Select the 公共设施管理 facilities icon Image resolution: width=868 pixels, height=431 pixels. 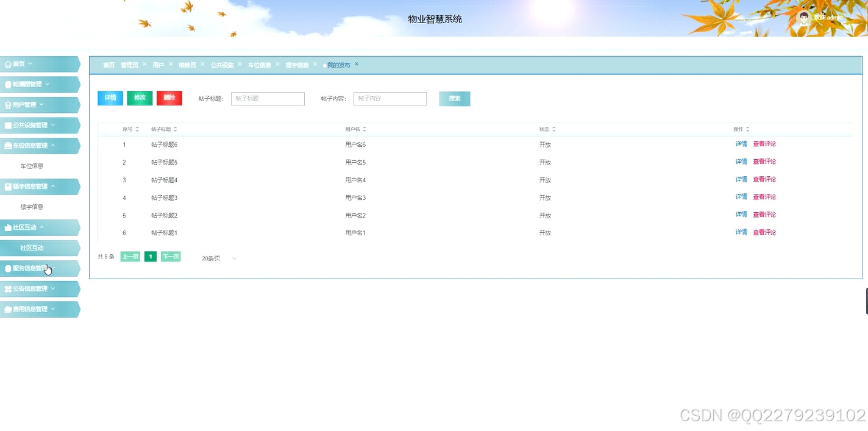coord(9,125)
